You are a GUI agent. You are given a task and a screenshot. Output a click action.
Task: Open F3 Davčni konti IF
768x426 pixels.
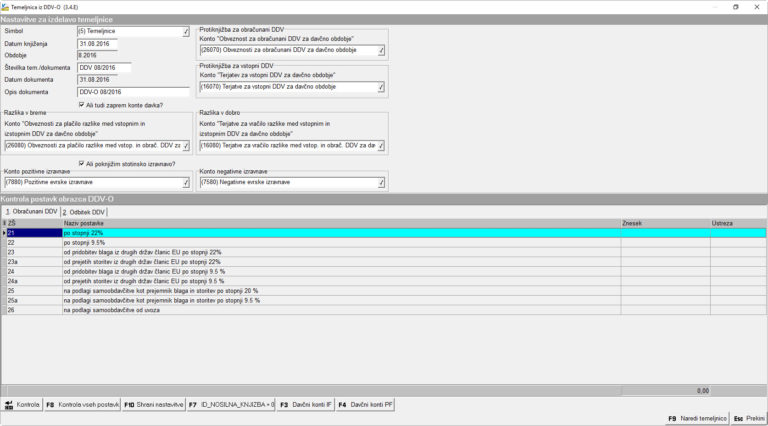click(305, 405)
